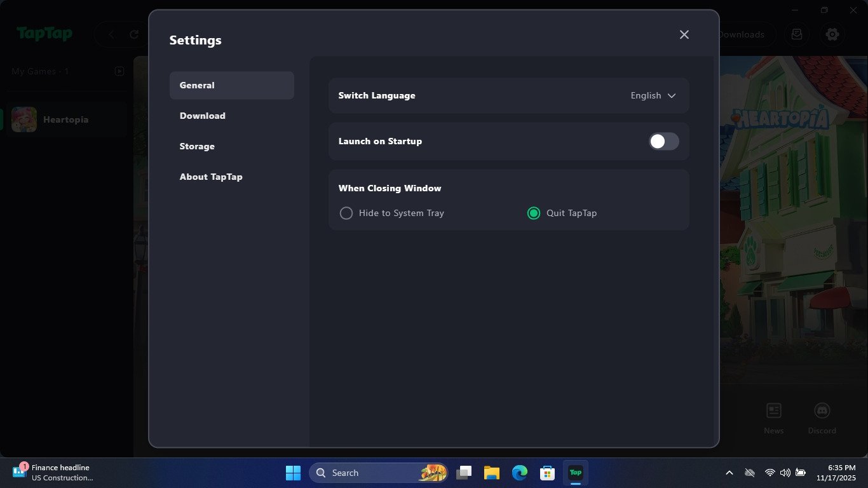Open the Microsoft Edge taskbar icon
The height and width of the screenshot is (488, 868).
pyautogui.click(x=519, y=473)
